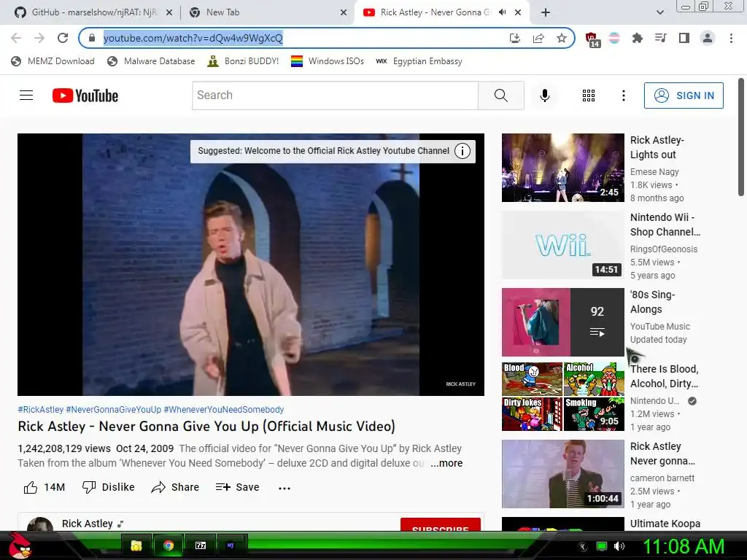747x560 pixels.
Task: Open the Chrome three-dot menu
Action: pos(731,38)
